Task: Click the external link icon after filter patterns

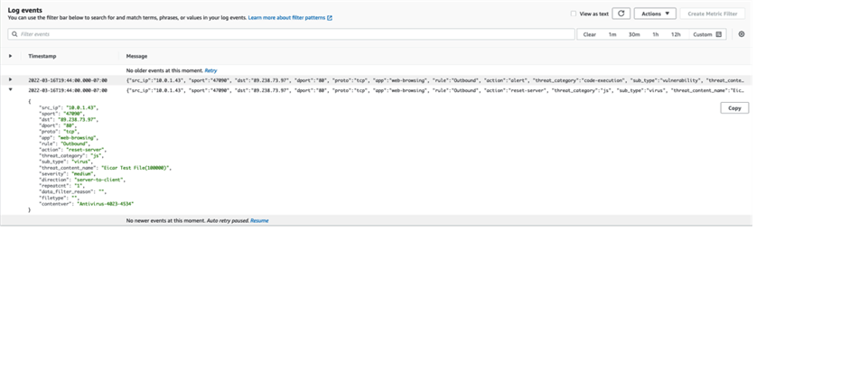Action: pos(330,18)
